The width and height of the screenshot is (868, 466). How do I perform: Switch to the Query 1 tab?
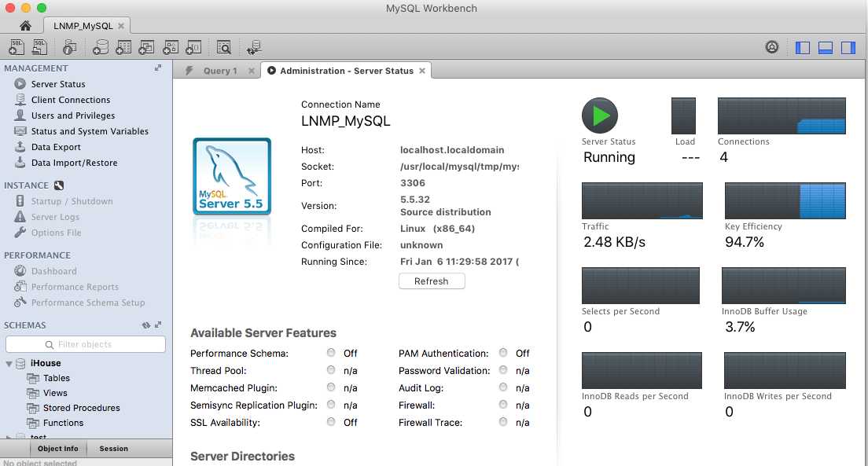(x=219, y=71)
